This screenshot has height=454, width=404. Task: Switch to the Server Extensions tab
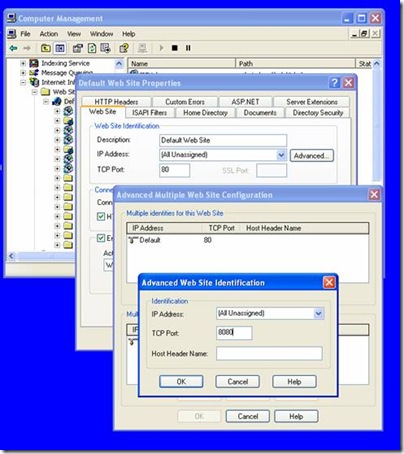click(312, 102)
